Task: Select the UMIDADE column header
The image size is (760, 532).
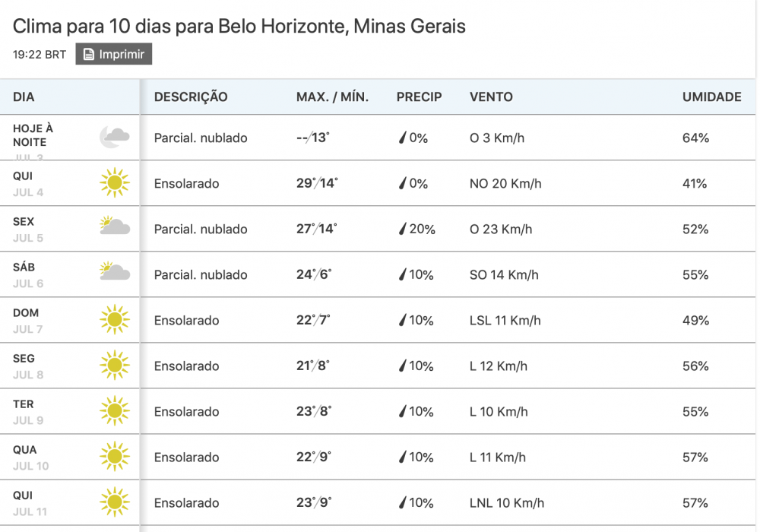Action: (713, 97)
